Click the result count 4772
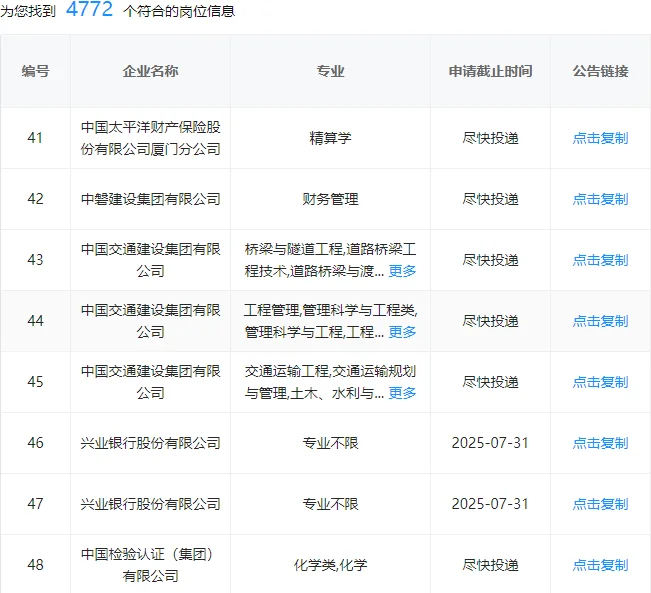Screen dimensions: 651x593 [89, 9]
